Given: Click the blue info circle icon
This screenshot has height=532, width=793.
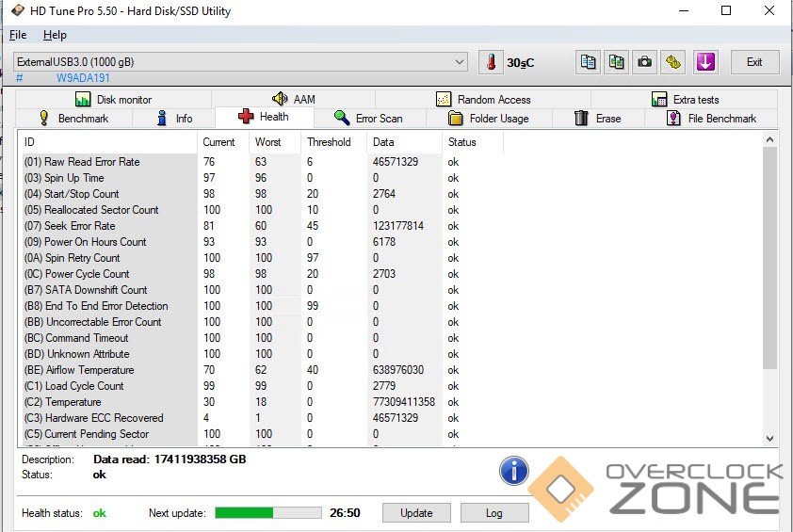Looking at the screenshot, I should (514, 471).
